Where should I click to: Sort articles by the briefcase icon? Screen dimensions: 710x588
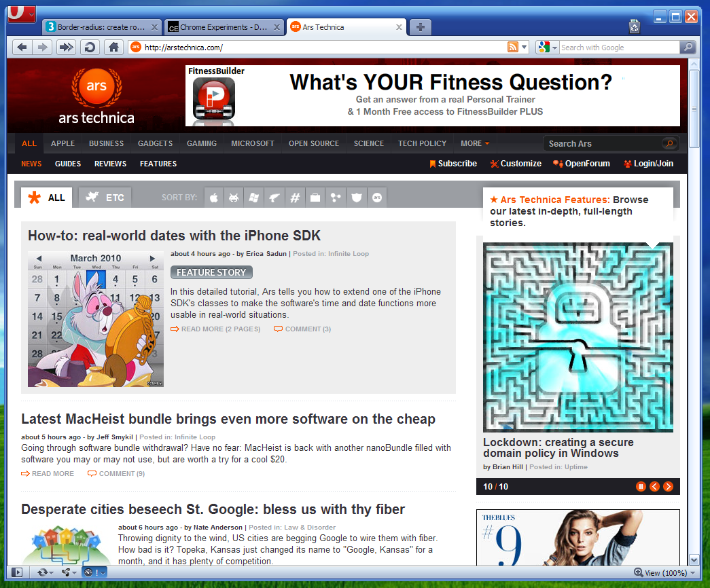[315, 198]
